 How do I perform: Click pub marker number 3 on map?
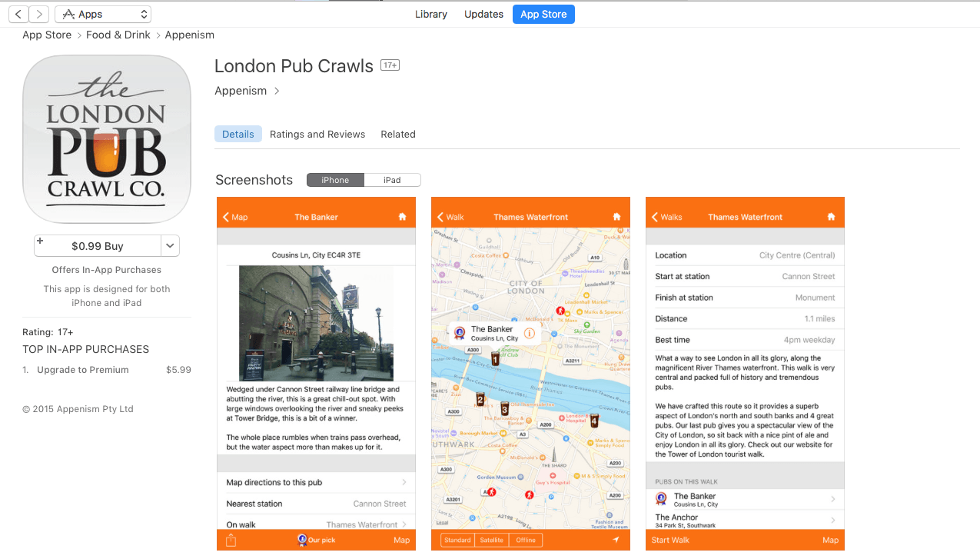tap(505, 409)
